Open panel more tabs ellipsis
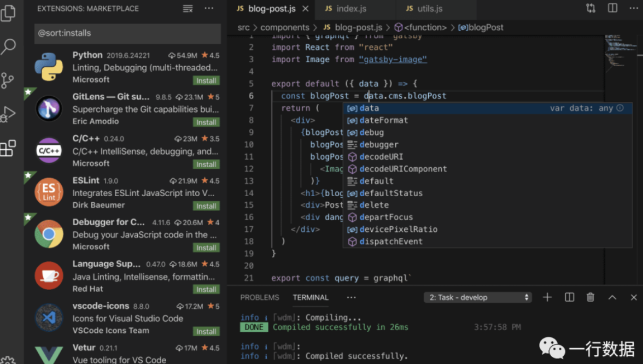643x364 pixels. tap(352, 297)
